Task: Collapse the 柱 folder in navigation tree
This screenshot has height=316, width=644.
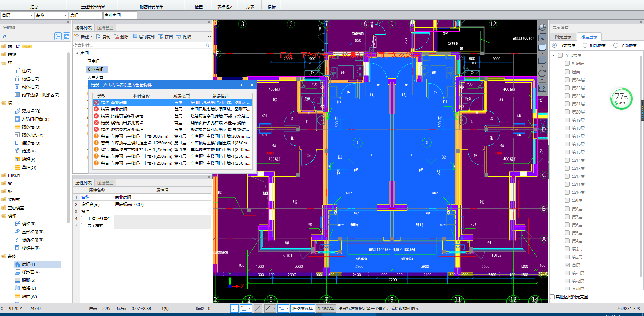Action: (x=4, y=62)
